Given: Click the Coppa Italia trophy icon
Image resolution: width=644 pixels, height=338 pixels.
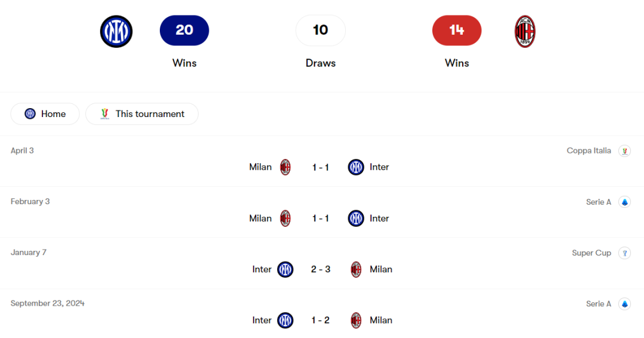Looking at the screenshot, I should 624,151.
